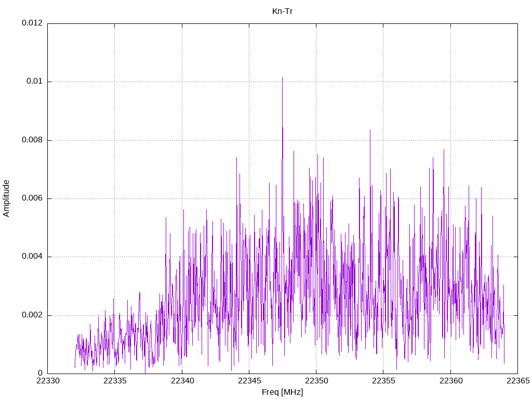Click the y-axis tick label 0.012

pos(32,23)
